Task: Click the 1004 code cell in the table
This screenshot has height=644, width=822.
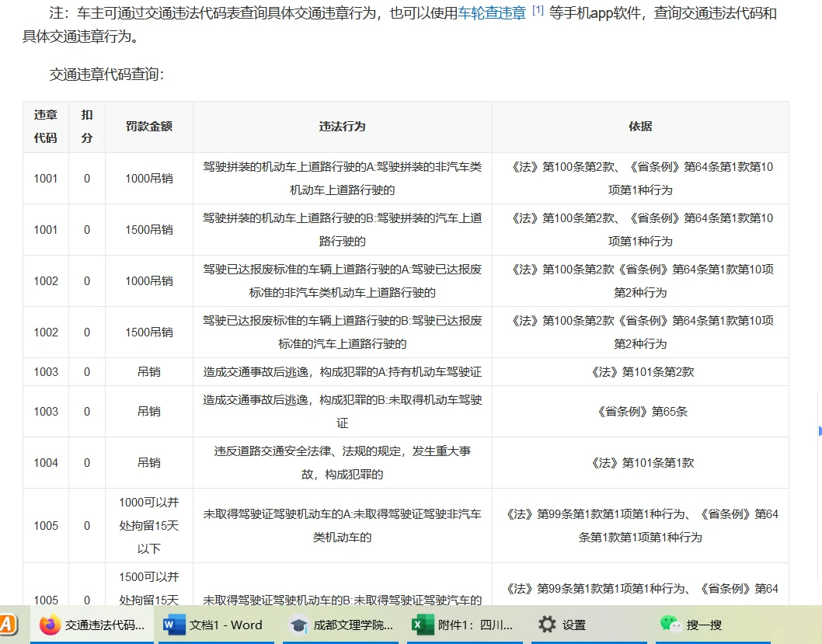Action: pos(45,461)
